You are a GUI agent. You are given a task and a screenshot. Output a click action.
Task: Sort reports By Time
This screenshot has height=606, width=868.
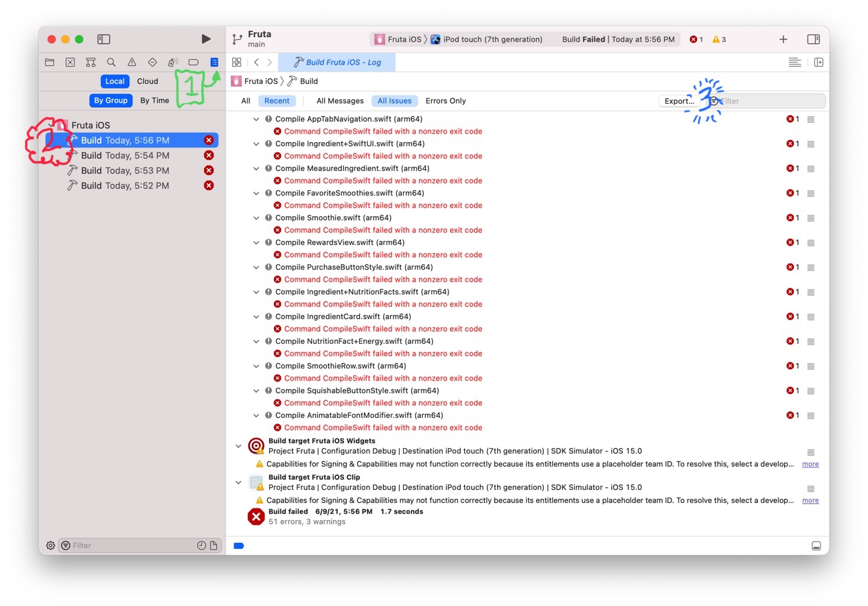(x=155, y=100)
